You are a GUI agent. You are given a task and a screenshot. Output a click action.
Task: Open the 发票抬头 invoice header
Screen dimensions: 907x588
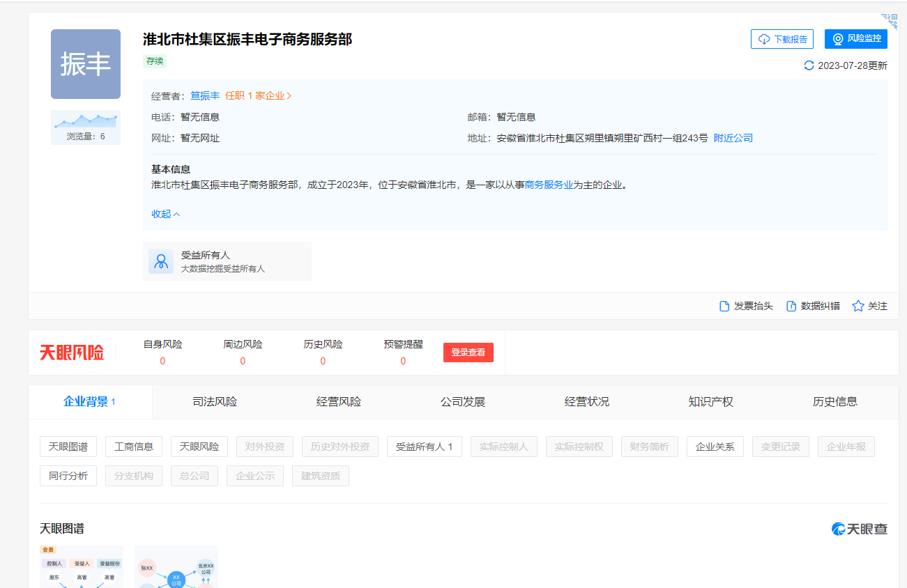(746, 306)
